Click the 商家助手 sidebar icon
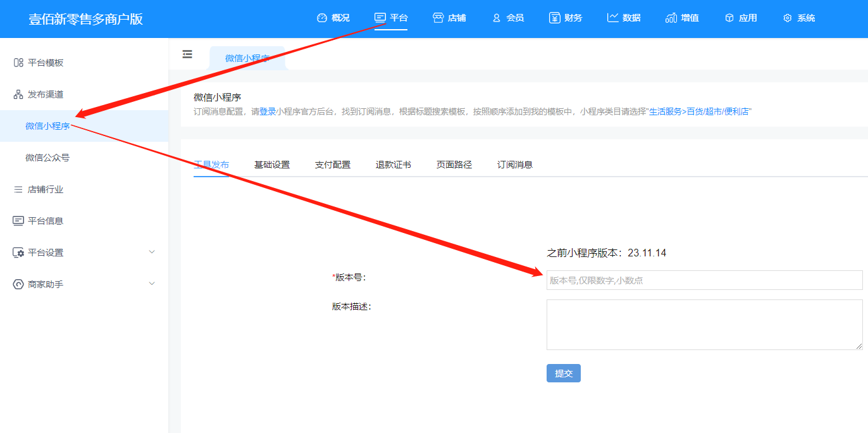 pyautogui.click(x=18, y=284)
